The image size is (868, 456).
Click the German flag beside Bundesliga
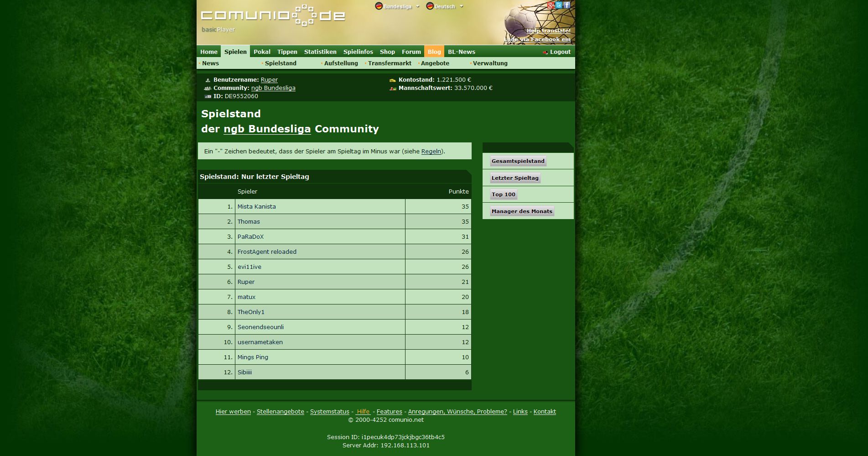(x=379, y=6)
